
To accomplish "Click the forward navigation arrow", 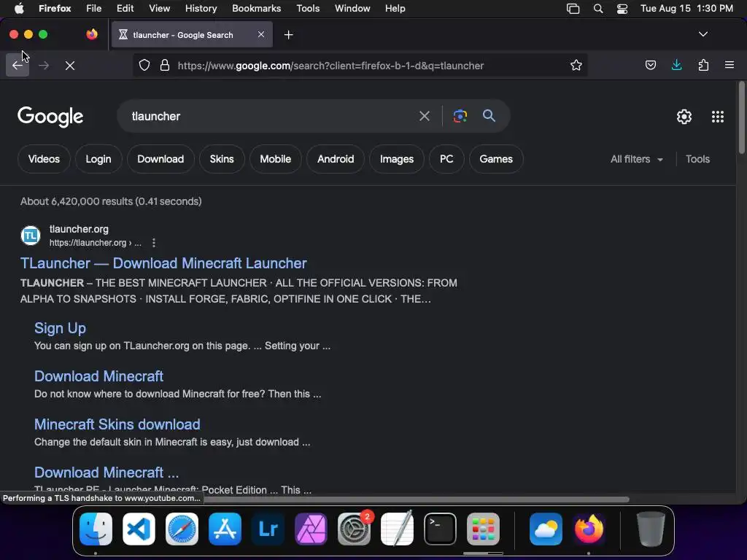I will tap(44, 65).
